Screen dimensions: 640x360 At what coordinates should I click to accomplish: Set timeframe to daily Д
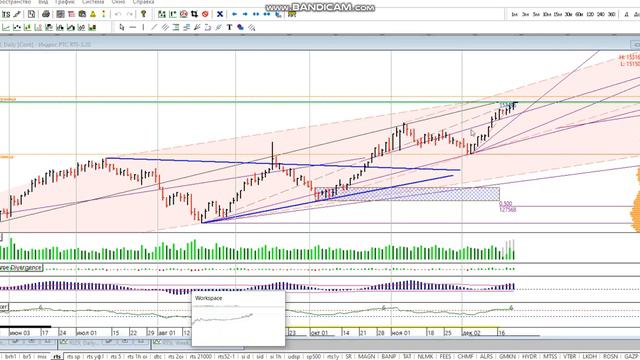tap(627, 14)
